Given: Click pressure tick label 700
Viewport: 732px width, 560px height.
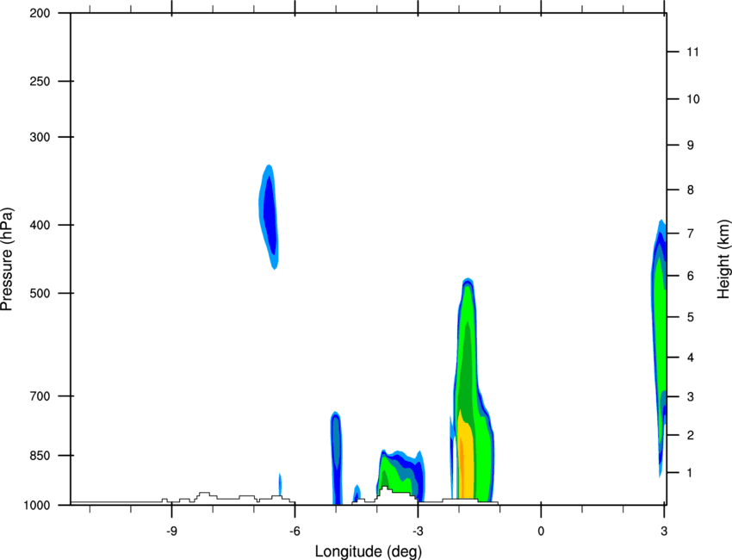Looking at the screenshot, I should (x=40, y=396).
